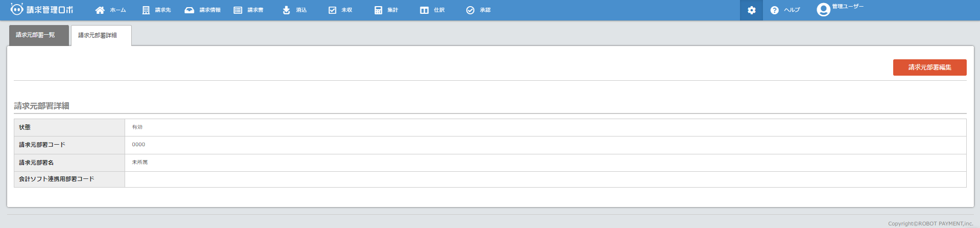The height and width of the screenshot is (228, 980).
Task: Click the 未所属 department name value
Action: coord(140,163)
